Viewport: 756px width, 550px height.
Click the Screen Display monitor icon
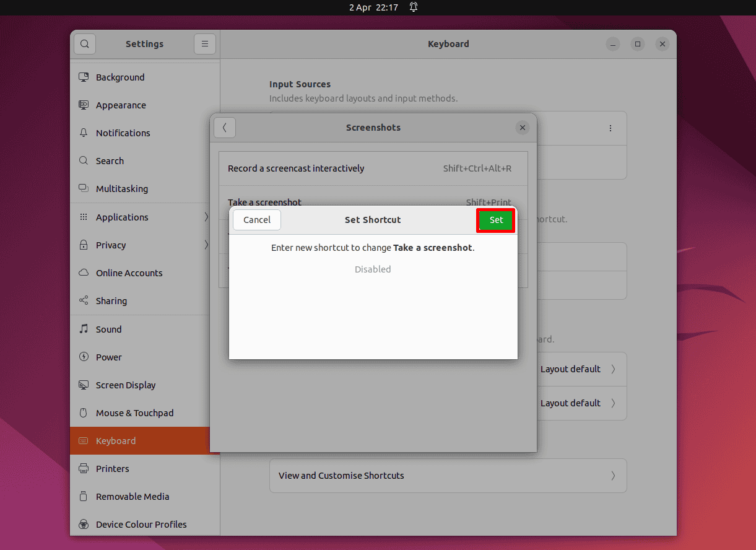[x=84, y=385]
